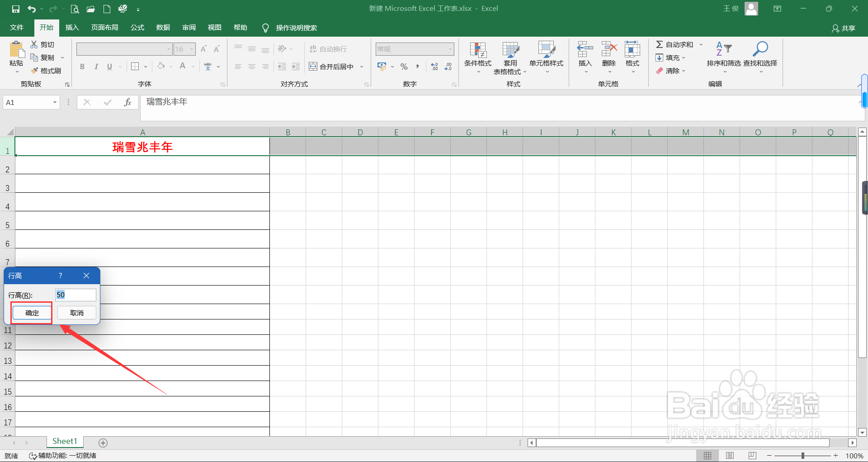Click the Save icon in quick access toolbar
This screenshot has width=868, height=462.
click(16, 9)
